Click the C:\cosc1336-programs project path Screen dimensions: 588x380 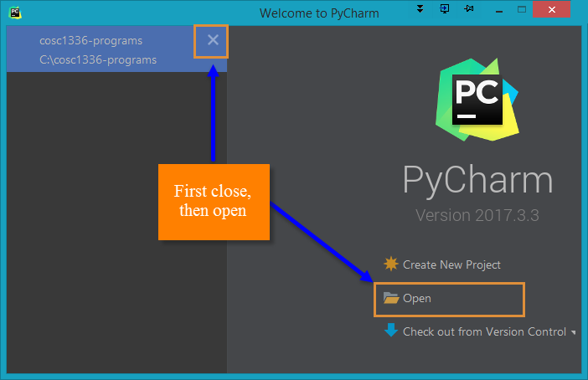click(x=97, y=59)
